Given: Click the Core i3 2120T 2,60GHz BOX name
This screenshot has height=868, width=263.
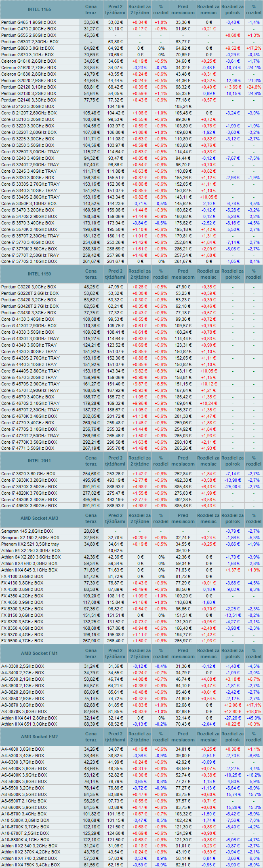Looking at the screenshot, I should point(29,113).
